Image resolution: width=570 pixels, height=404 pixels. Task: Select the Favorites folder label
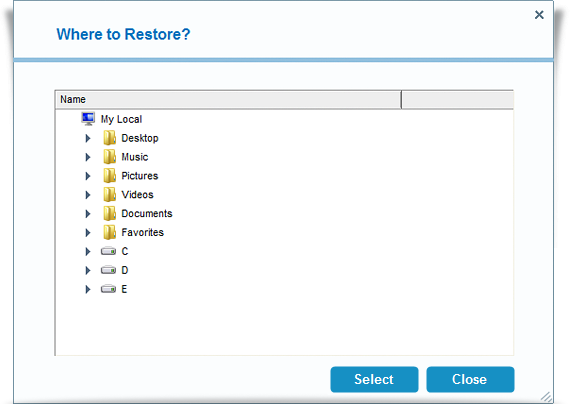pyautogui.click(x=142, y=232)
